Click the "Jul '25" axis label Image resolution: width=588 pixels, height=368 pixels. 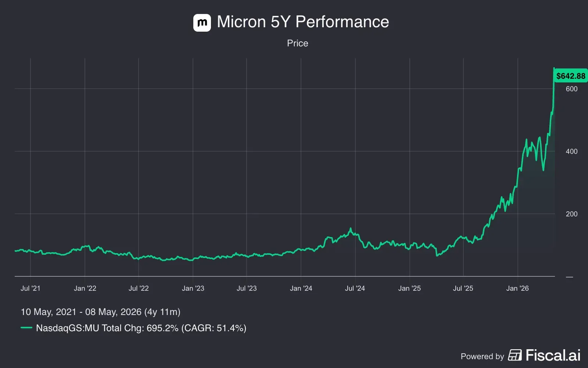463,288
